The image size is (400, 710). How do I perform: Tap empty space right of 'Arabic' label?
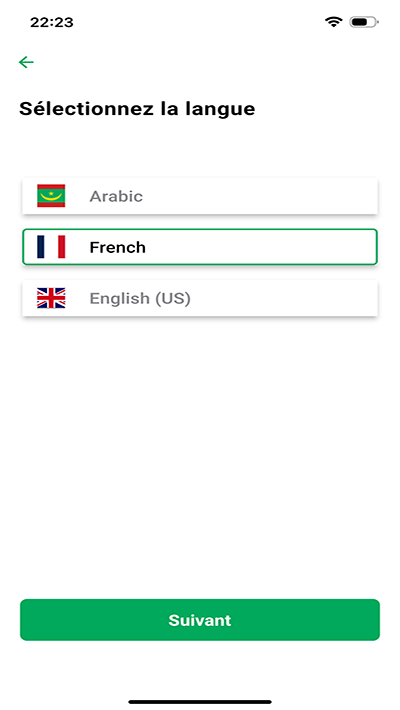click(x=259, y=196)
